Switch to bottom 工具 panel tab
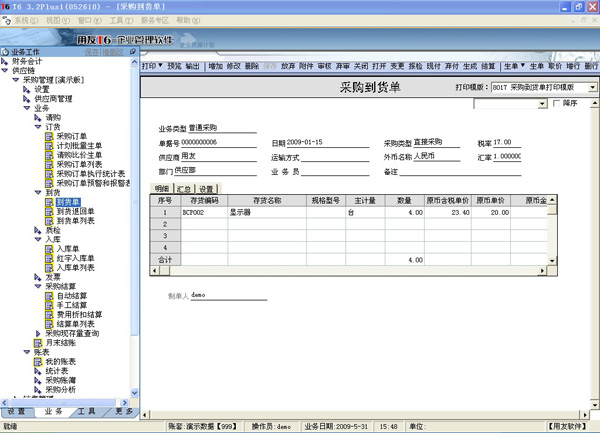Image resolution: width=600 pixels, height=433 pixels. click(86, 412)
